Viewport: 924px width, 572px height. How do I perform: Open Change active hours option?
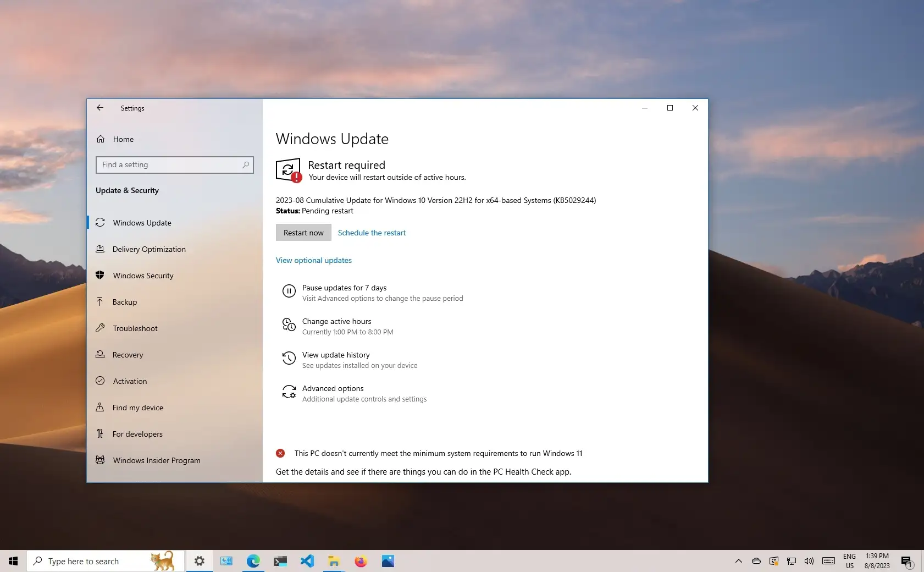coord(336,321)
